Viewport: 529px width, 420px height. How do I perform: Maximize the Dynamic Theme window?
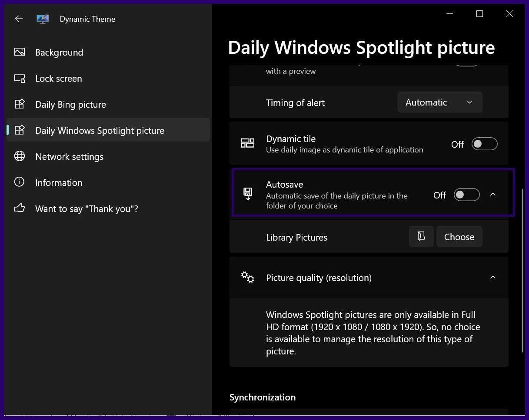coord(479,14)
